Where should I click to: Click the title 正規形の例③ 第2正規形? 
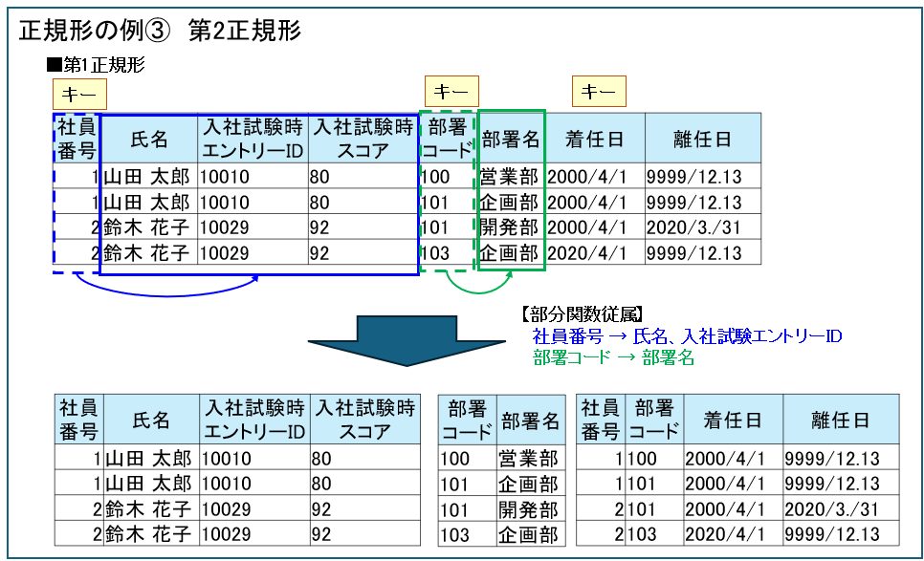pyautogui.click(x=161, y=31)
